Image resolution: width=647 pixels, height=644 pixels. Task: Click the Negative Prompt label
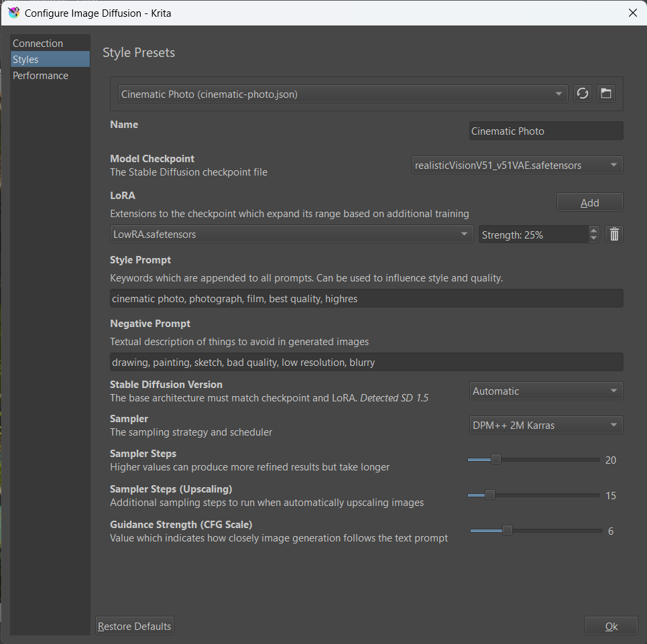[150, 324]
